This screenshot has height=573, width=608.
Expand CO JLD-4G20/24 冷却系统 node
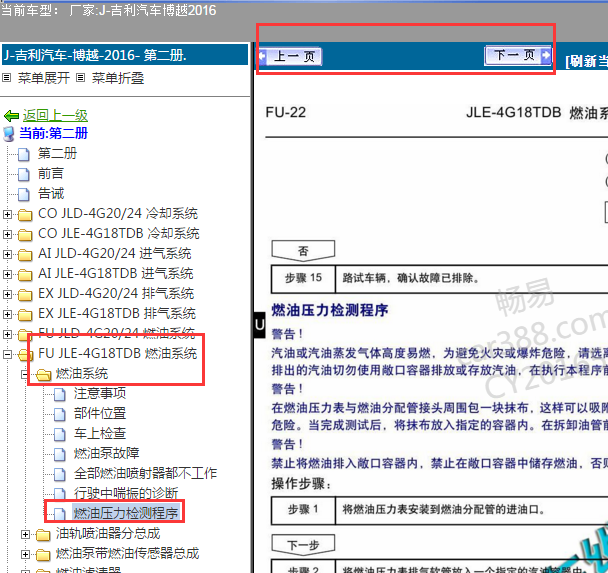7,214
